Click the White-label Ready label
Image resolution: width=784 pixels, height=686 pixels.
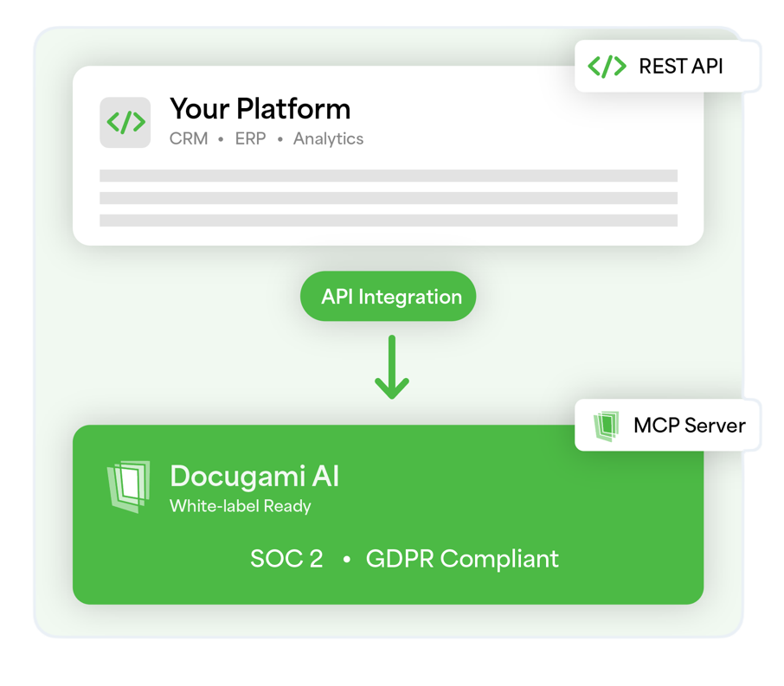pyautogui.click(x=239, y=507)
